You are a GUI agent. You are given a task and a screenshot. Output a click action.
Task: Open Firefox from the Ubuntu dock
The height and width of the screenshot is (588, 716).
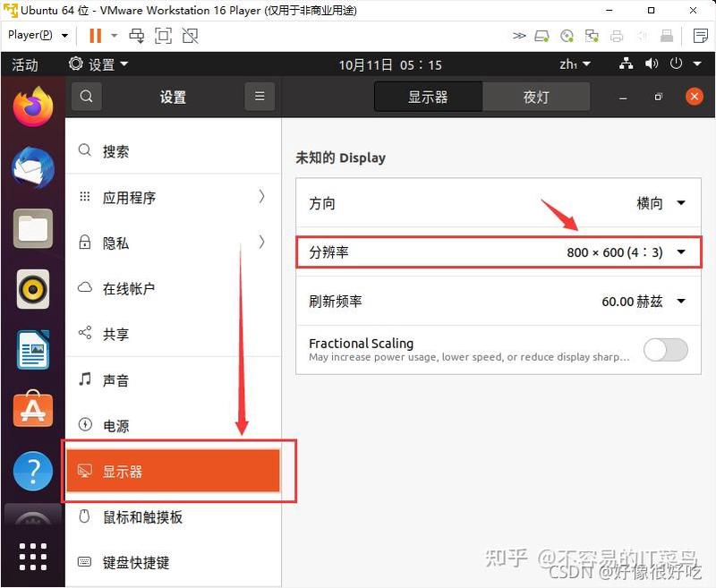tap(33, 107)
